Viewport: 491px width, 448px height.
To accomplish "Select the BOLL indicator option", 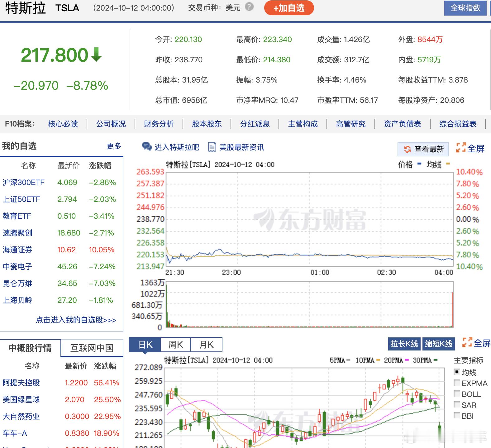I will point(457,393).
